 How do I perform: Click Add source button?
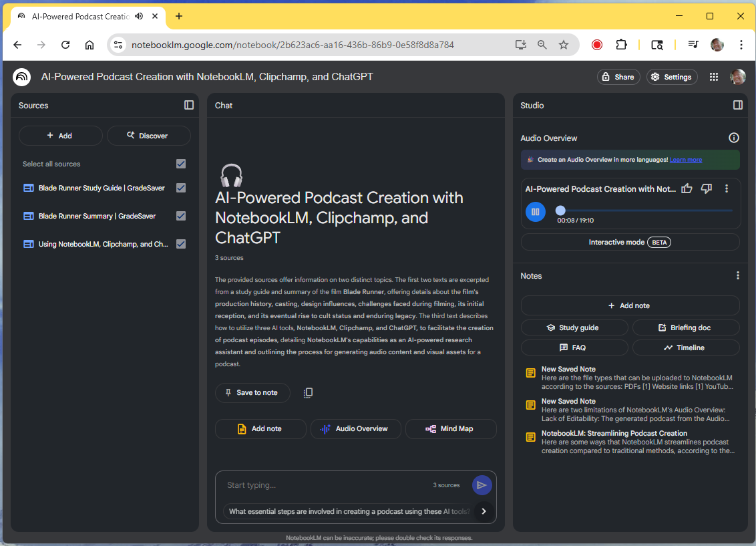[x=60, y=136]
